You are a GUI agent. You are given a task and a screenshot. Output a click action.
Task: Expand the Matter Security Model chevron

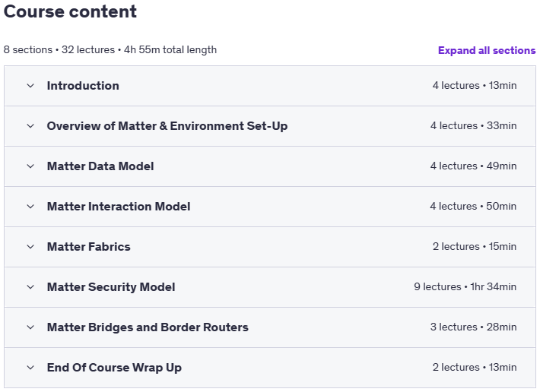(30, 286)
